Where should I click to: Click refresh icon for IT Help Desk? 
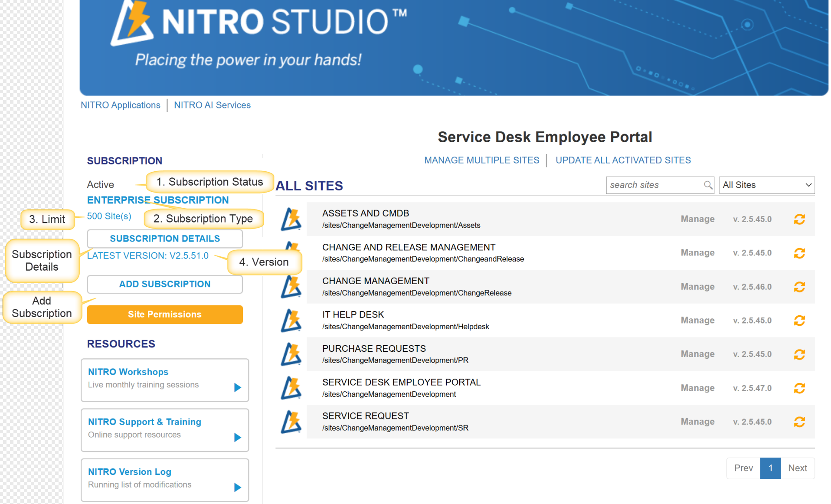[x=799, y=321]
